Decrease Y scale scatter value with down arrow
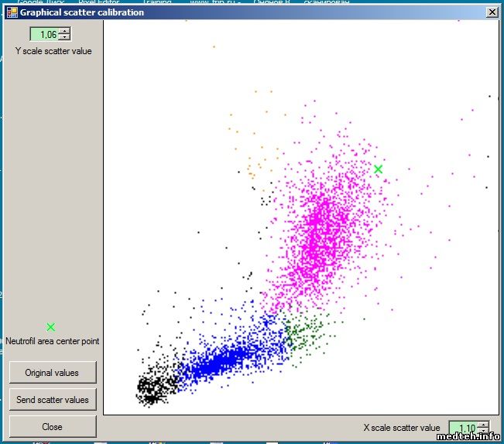This screenshot has height=444, width=504. (x=64, y=37)
